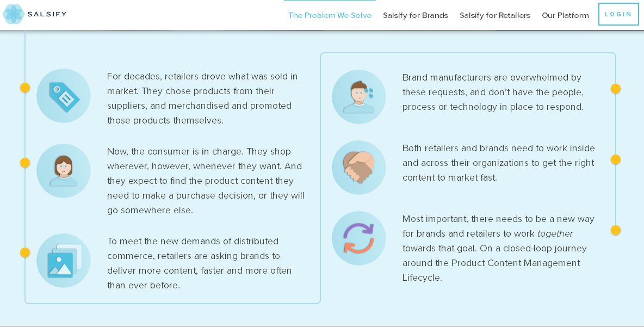Click the handshake icon
This screenshot has width=644, height=327.
pos(359,168)
